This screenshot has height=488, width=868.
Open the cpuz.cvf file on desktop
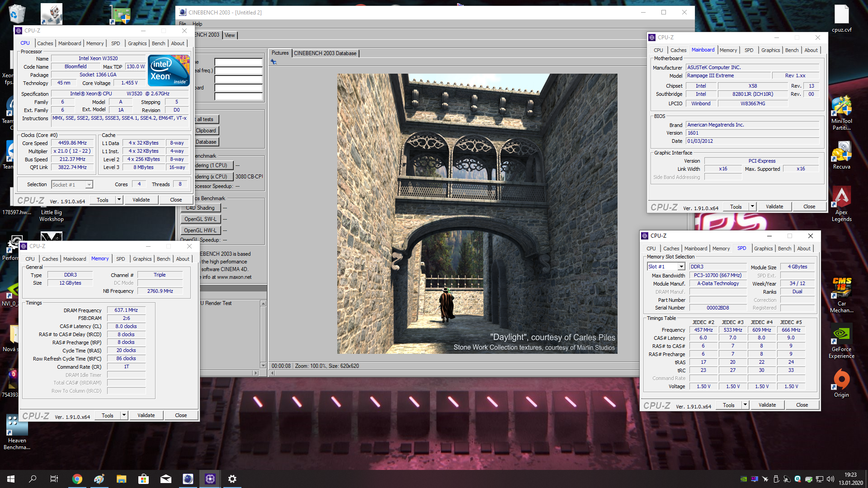tap(841, 18)
